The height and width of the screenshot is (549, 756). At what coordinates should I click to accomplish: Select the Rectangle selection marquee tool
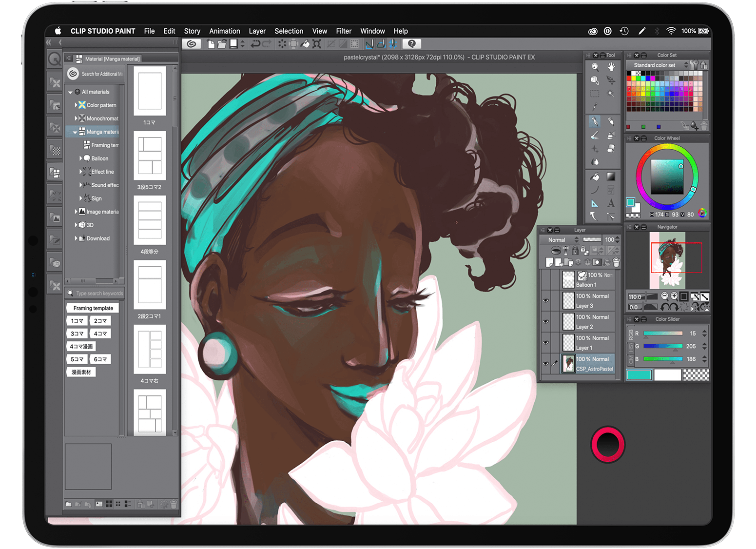(x=595, y=94)
